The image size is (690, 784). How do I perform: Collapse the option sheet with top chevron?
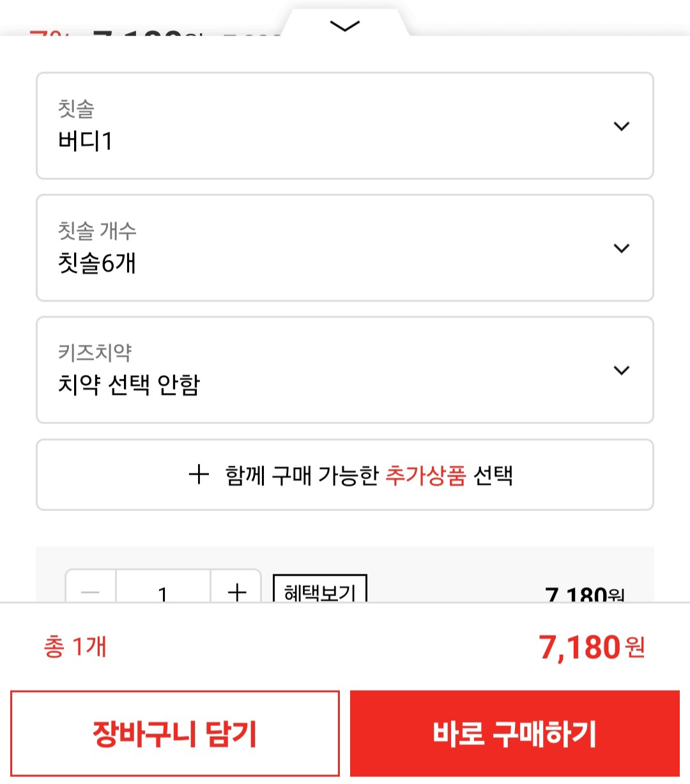pyautogui.click(x=345, y=26)
